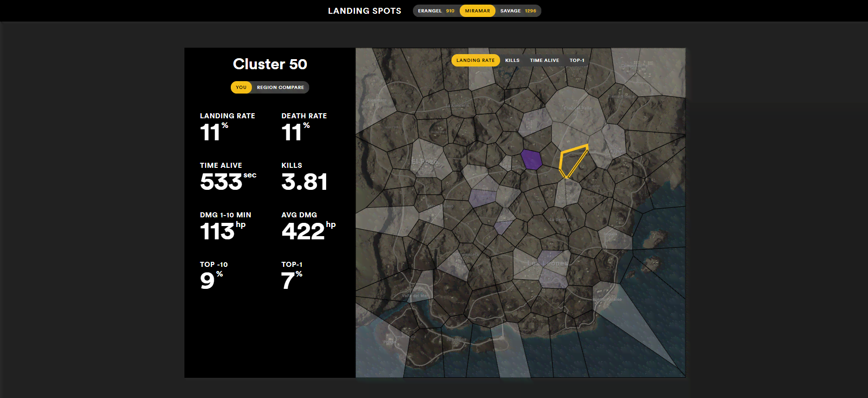Click the AVG DMG 422 hp value
The image size is (868, 398).
point(308,231)
